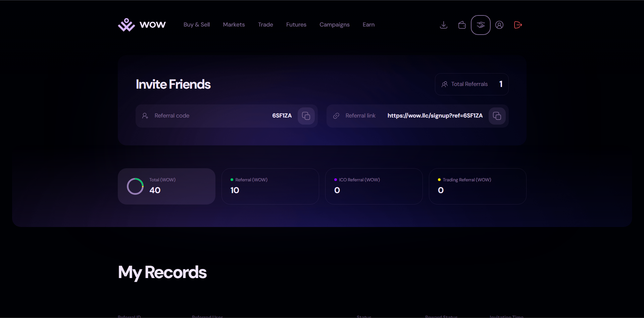Click the people icon next to Total Referrals
644x318 pixels.
point(445,84)
